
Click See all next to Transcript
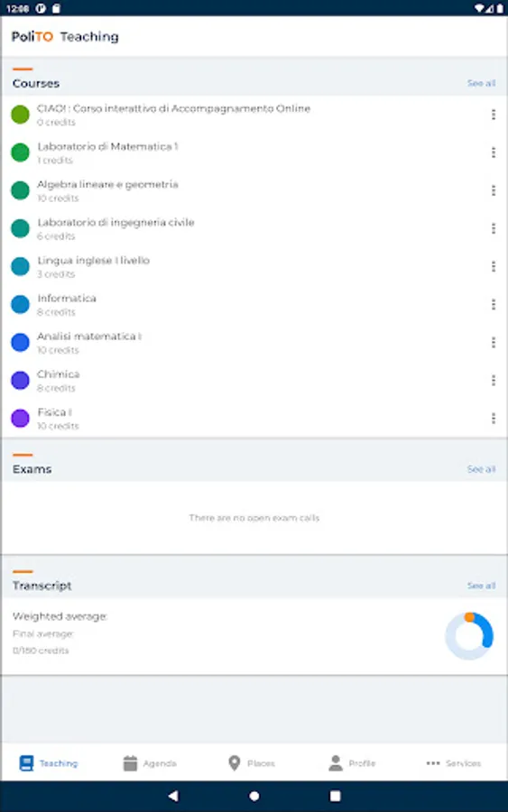click(481, 586)
